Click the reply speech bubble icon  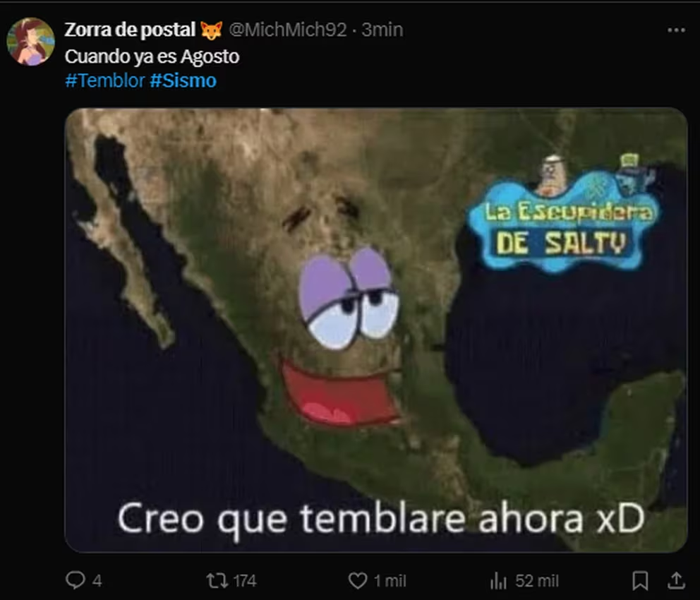pyautogui.click(x=75, y=580)
